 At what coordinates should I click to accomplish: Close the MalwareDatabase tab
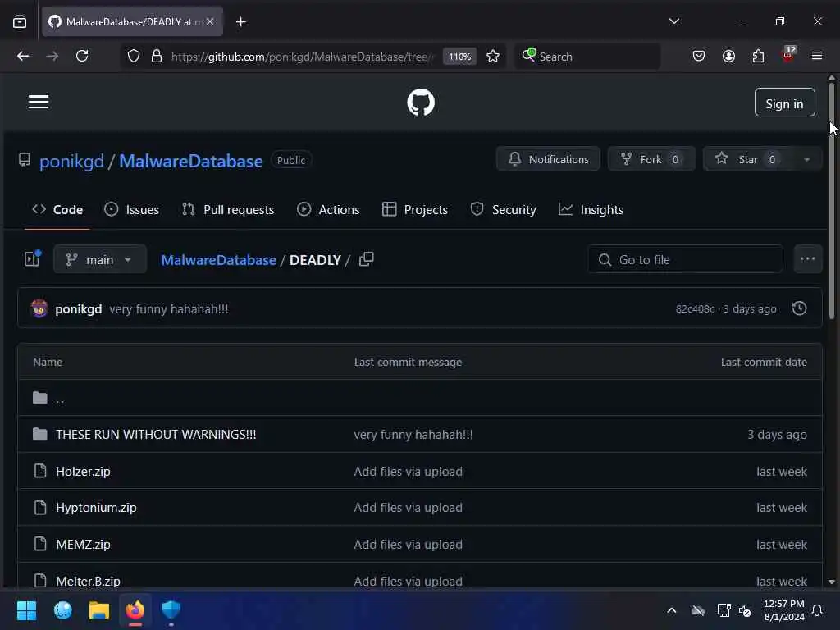pyautogui.click(x=210, y=21)
